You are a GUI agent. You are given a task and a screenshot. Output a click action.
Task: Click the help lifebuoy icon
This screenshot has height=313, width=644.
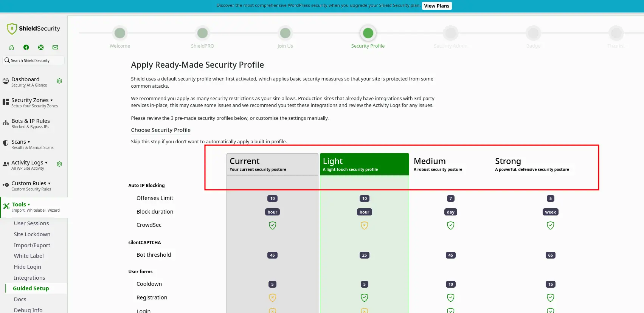(x=41, y=47)
